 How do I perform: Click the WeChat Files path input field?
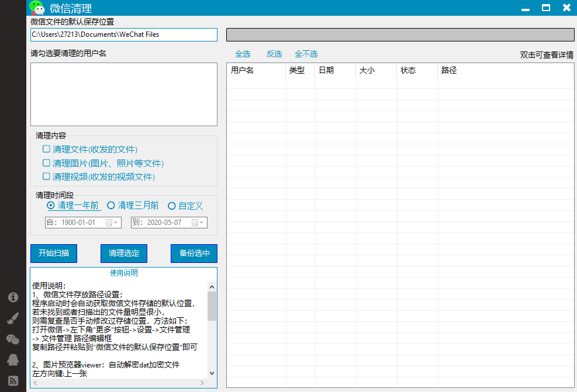pyautogui.click(x=124, y=34)
